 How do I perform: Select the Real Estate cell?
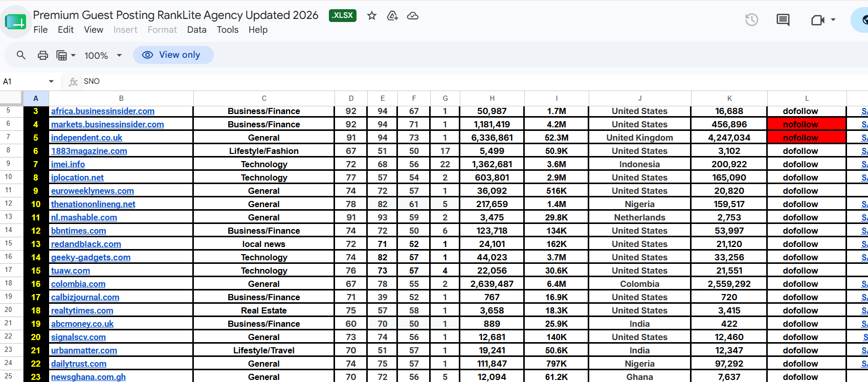[x=264, y=310]
